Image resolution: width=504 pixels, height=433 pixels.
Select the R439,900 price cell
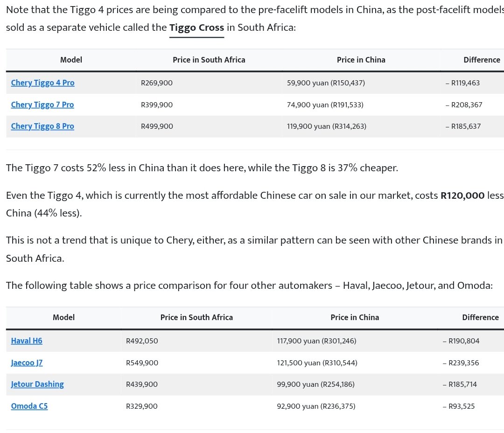click(x=196, y=384)
